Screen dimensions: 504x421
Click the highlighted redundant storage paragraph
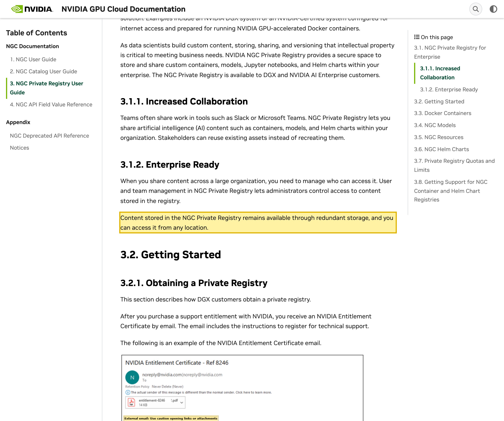pos(258,222)
